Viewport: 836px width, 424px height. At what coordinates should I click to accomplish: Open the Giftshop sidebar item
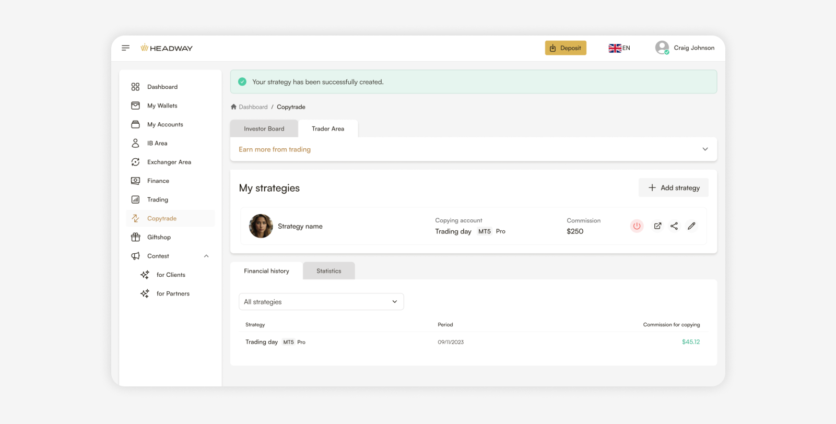click(158, 237)
